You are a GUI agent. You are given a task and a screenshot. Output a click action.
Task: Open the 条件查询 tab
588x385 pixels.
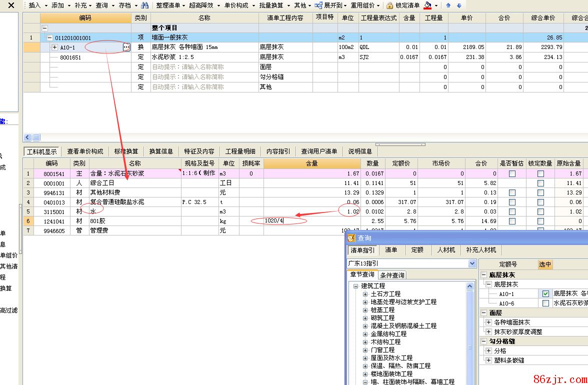click(x=392, y=275)
